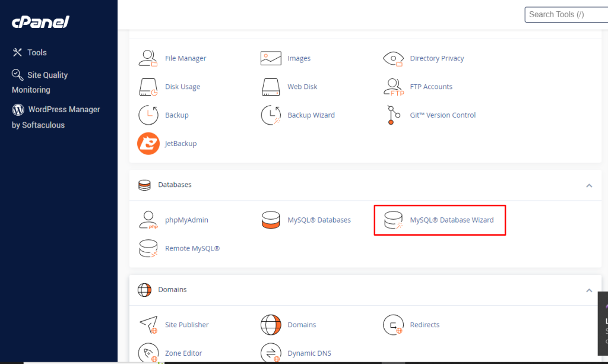The height and width of the screenshot is (364, 608).
Task: Open the Site Publisher link
Action: pos(186,325)
